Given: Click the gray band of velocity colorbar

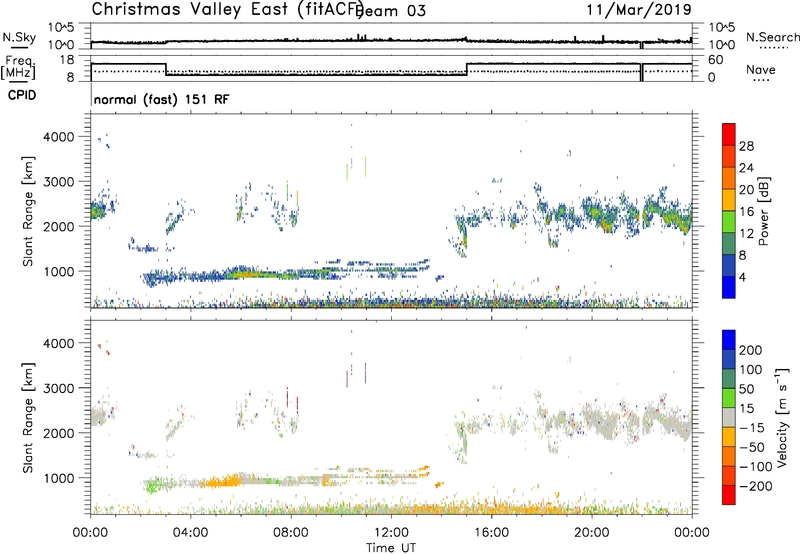Looking at the screenshot, I should tap(729, 417).
